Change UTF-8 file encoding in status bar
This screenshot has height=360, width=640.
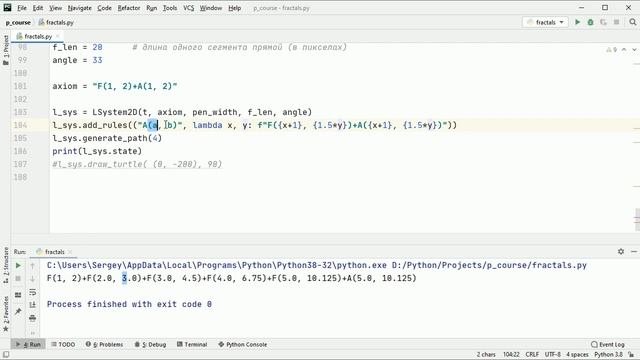click(x=553, y=355)
